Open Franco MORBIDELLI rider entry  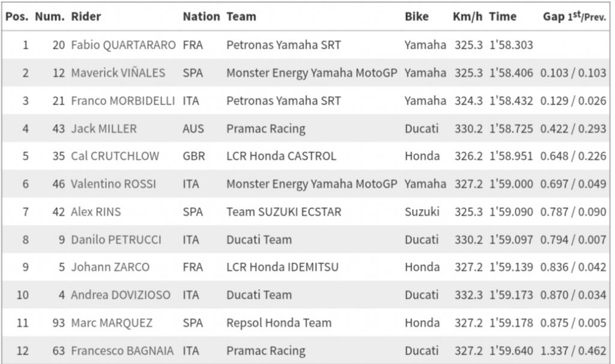[x=123, y=101]
